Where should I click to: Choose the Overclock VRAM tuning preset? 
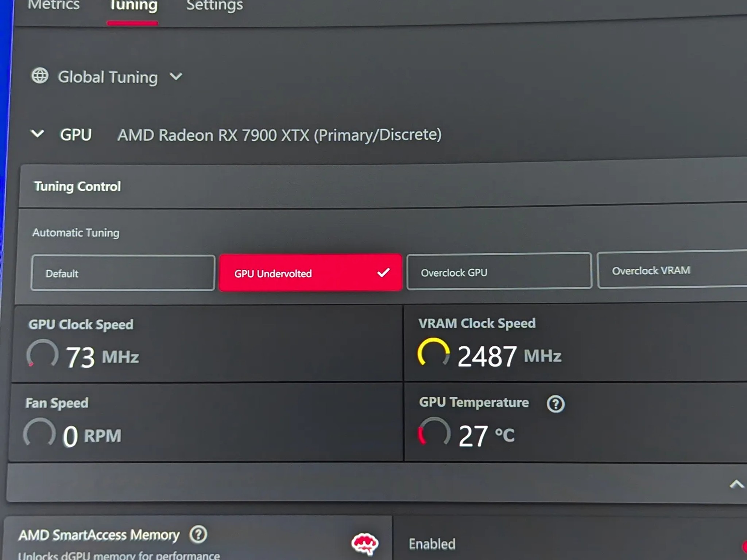click(x=671, y=271)
